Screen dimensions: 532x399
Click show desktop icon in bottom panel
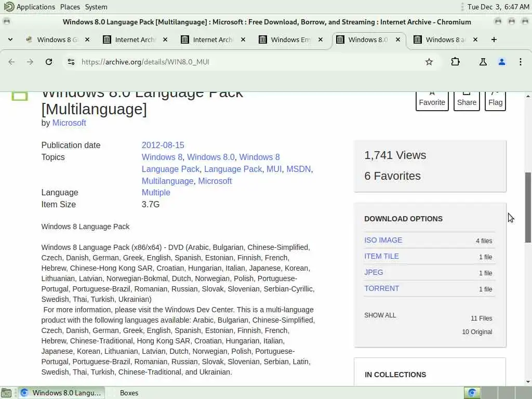(6, 393)
